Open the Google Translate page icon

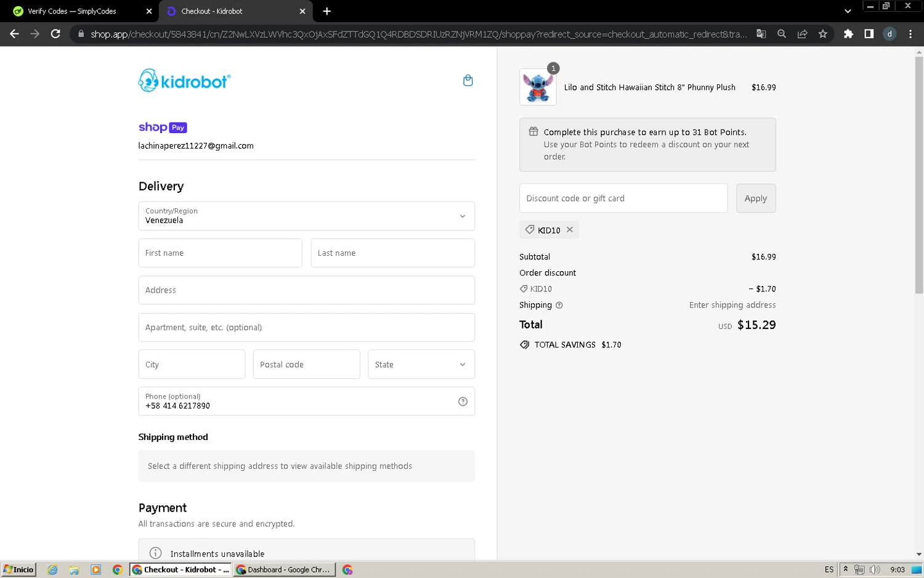pyautogui.click(x=761, y=34)
